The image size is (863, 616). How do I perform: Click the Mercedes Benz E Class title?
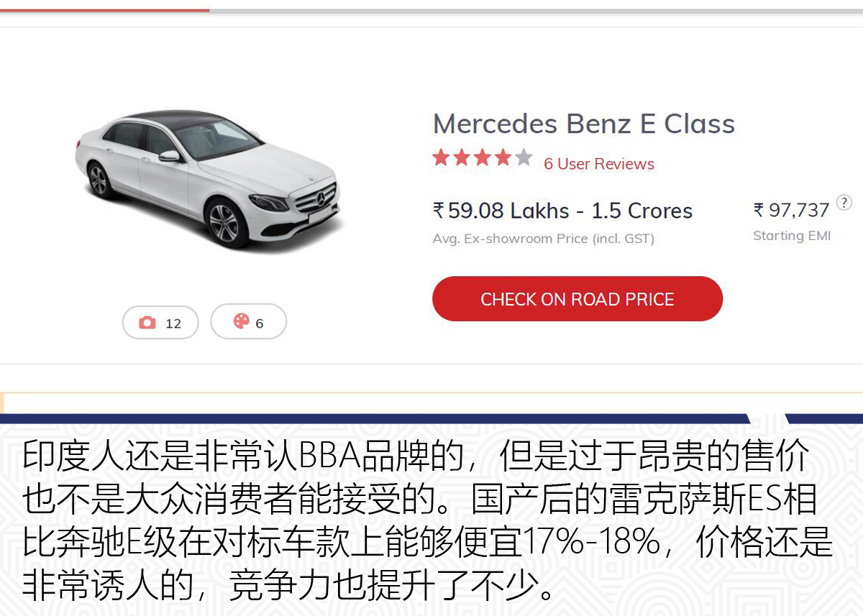(584, 124)
